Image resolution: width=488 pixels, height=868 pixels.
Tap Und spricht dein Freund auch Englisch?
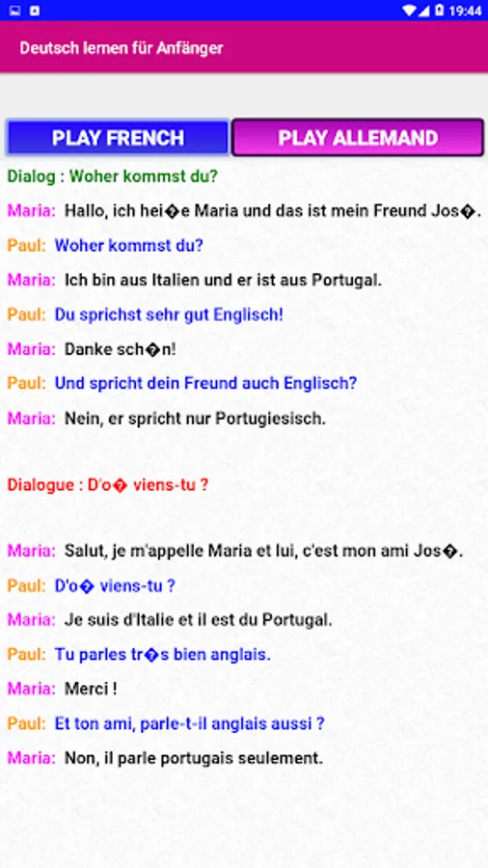point(205,383)
